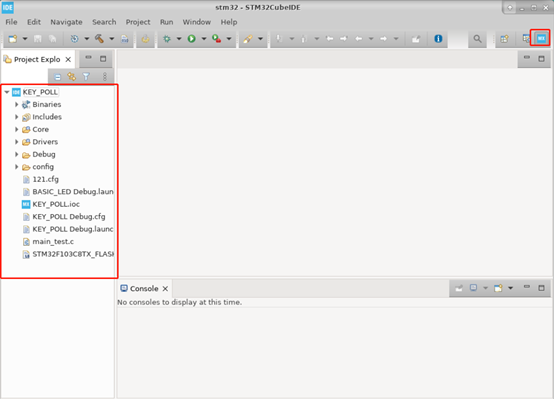Click the build configuration gear-clock icon
Image resolution: width=554 pixels, height=399 pixels.
pyautogui.click(x=74, y=39)
